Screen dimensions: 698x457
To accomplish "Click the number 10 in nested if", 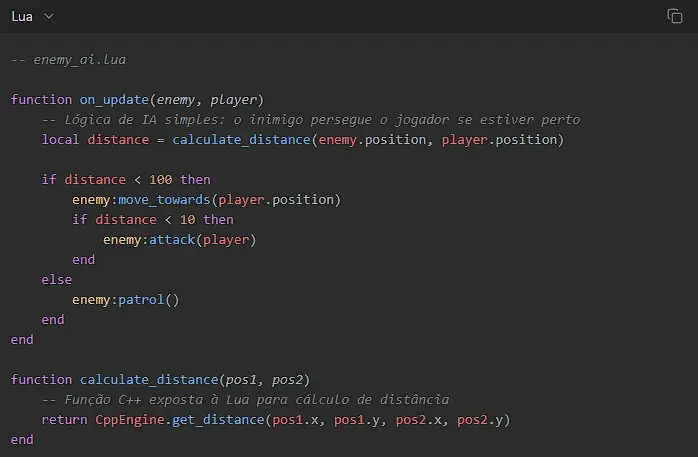I will (x=187, y=220).
